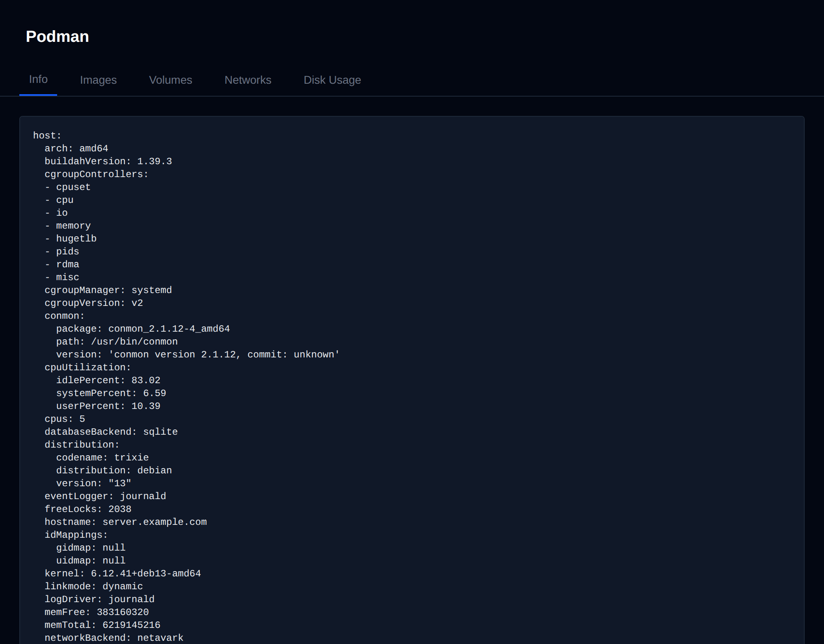Select the '- rdma' entry
Image resolution: width=824 pixels, height=644 pixels.
pyautogui.click(x=62, y=264)
